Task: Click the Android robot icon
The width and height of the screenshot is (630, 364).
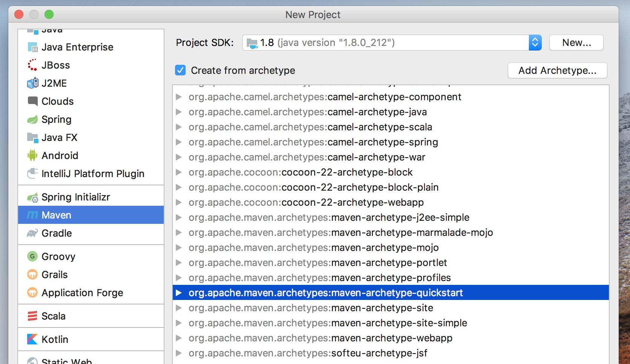Action: [x=32, y=155]
